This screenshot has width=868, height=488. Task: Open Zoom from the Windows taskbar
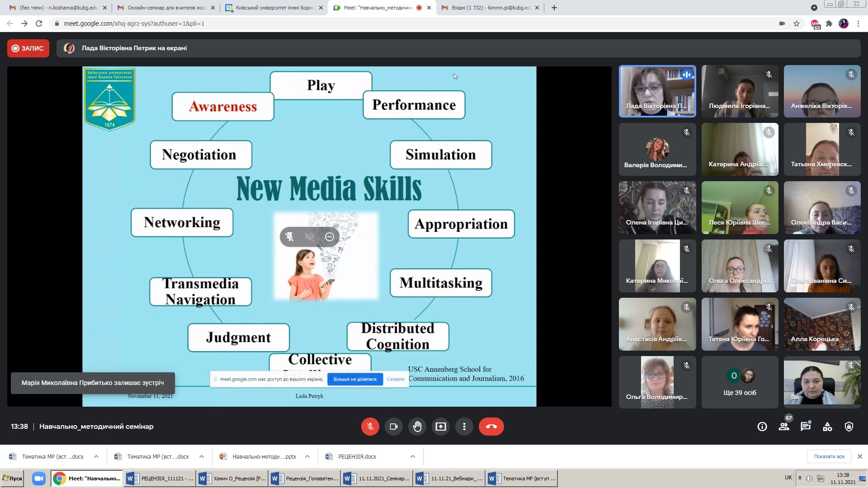coord(39,479)
